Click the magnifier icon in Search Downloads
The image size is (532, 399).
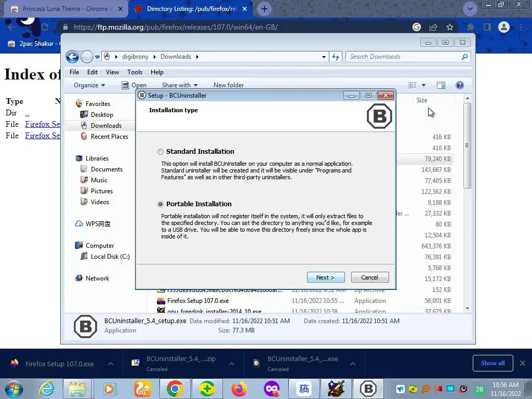tap(464, 57)
